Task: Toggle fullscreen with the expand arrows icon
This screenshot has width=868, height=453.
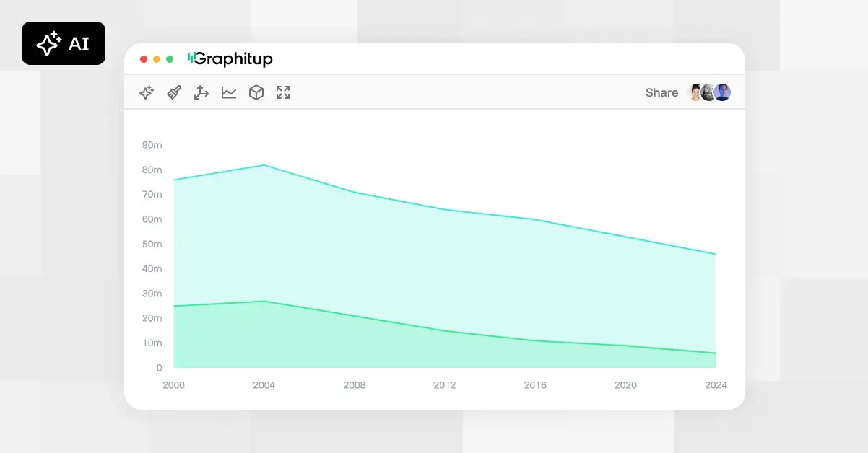Action: (x=283, y=92)
